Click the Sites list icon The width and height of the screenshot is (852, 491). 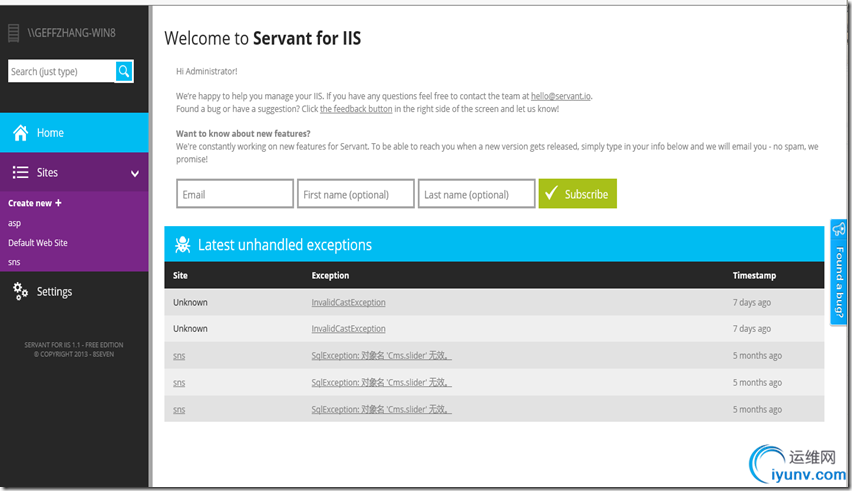pyautogui.click(x=21, y=172)
